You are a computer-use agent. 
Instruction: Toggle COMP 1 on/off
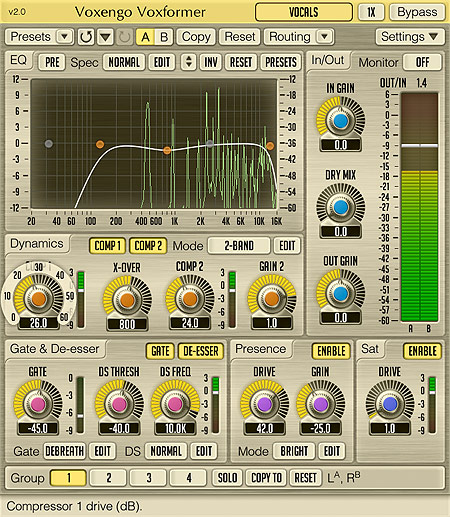pos(107,246)
